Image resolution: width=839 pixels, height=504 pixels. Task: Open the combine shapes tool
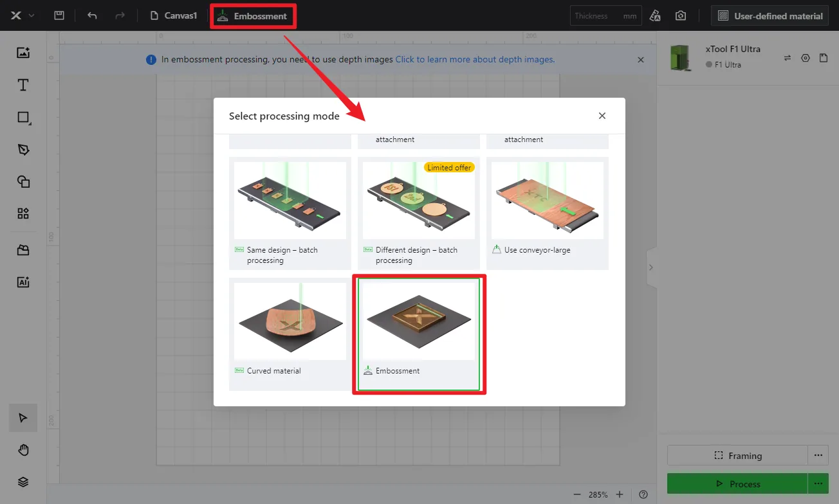click(23, 181)
